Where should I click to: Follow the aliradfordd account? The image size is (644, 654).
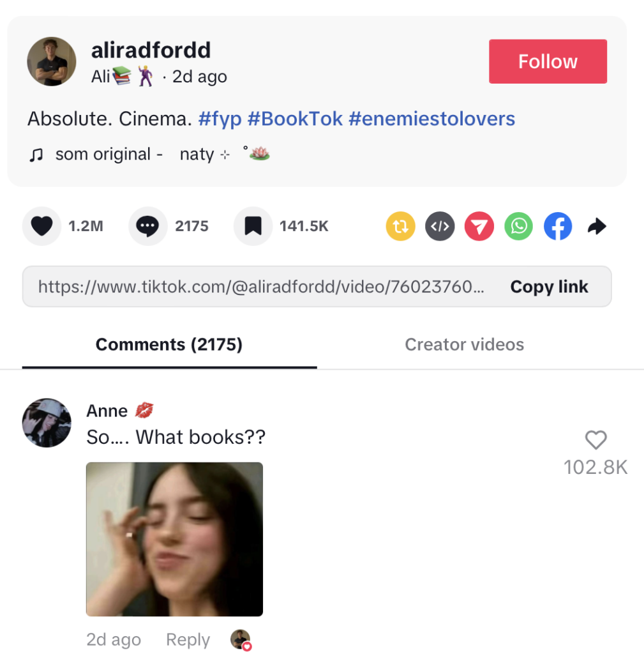[548, 61]
